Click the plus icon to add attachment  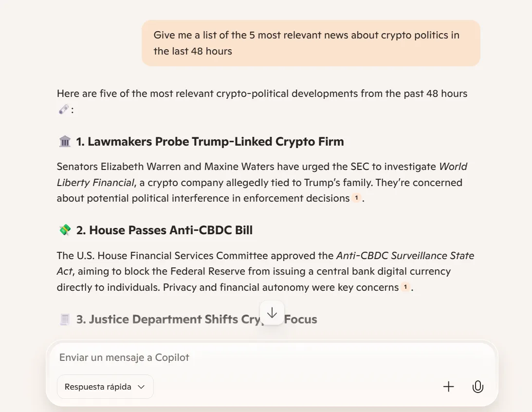(448, 387)
